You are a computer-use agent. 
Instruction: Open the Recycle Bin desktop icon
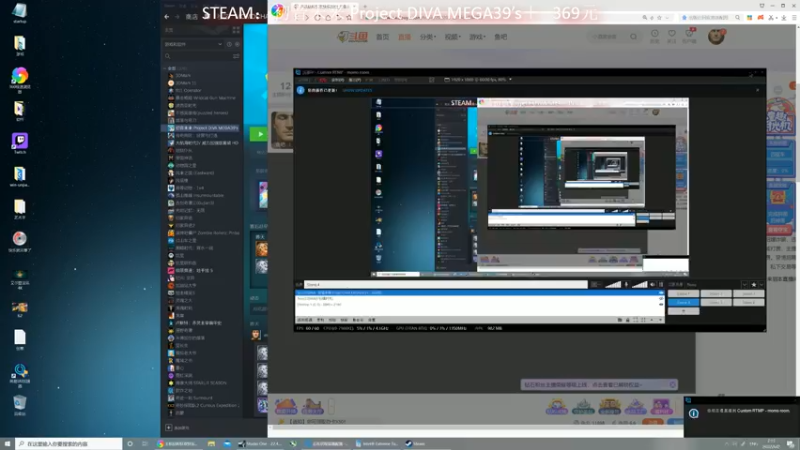(x=19, y=405)
